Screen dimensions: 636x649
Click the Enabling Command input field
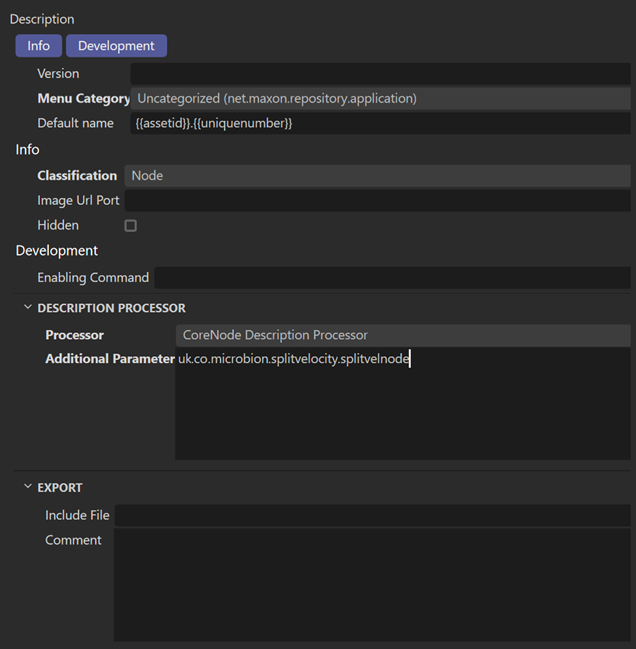(392, 278)
